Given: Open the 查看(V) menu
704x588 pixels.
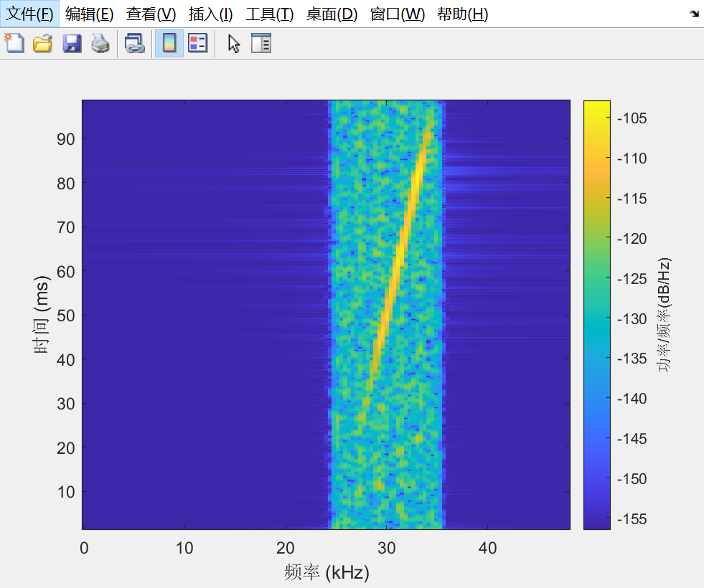Looking at the screenshot, I should click(x=151, y=14).
